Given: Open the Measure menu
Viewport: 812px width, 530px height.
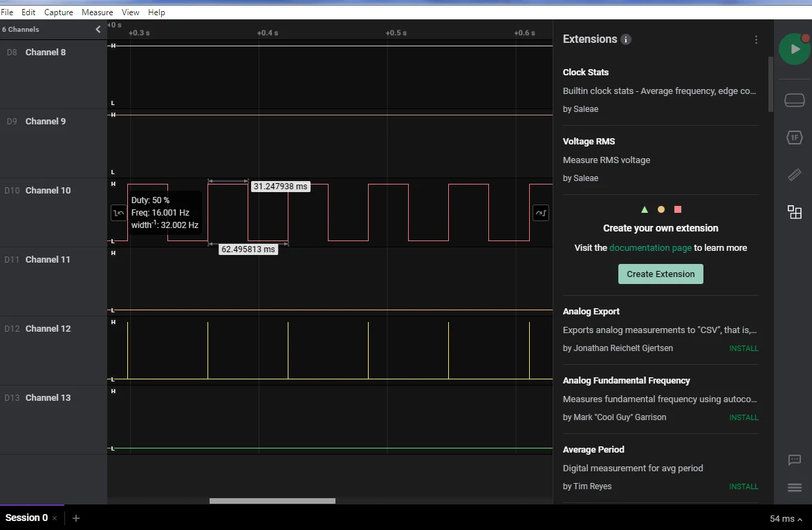Looking at the screenshot, I should click(x=98, y=12).
